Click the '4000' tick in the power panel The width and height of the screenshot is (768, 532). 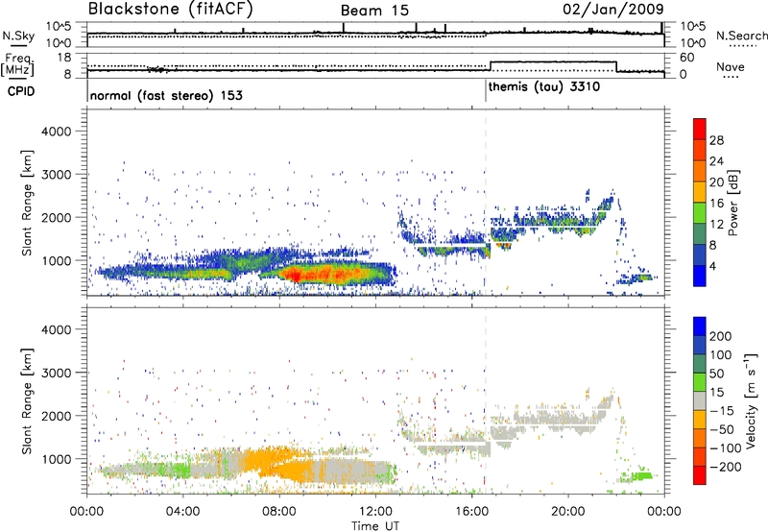[57, 132]
